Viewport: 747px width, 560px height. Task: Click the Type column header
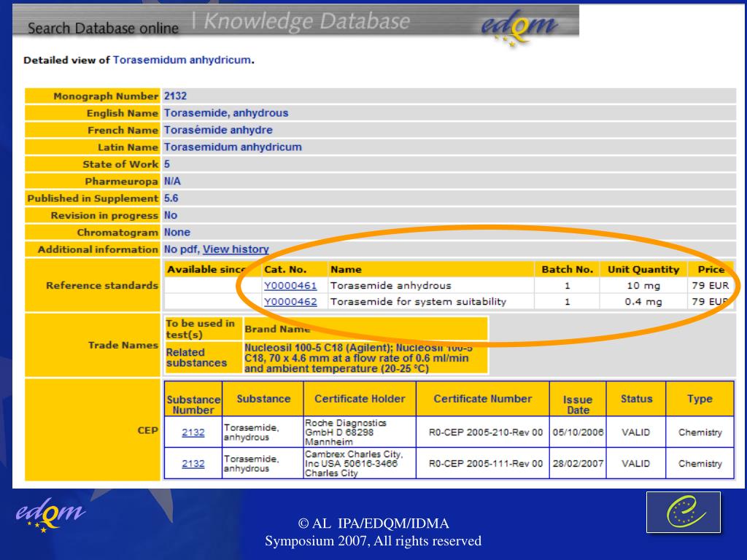click(x=700, y=399)
